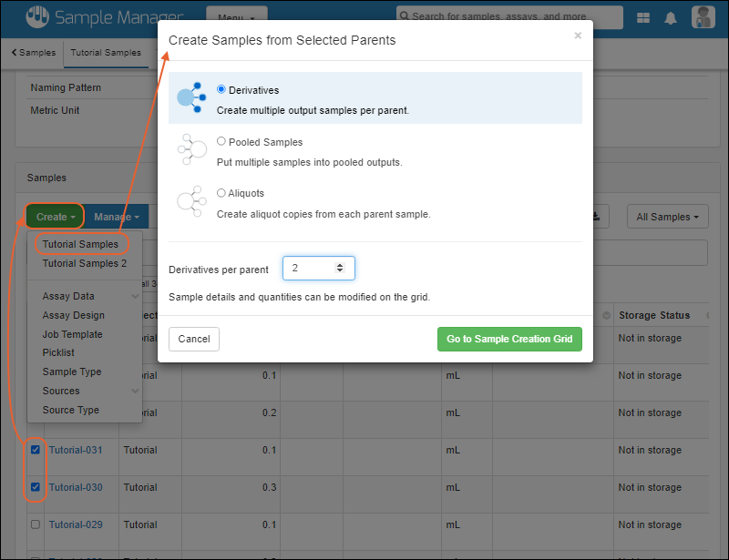This screenshot has height=560, width=729.
Task: Choose the Pooled Samples radio option
Action: (x=221, y=142)
